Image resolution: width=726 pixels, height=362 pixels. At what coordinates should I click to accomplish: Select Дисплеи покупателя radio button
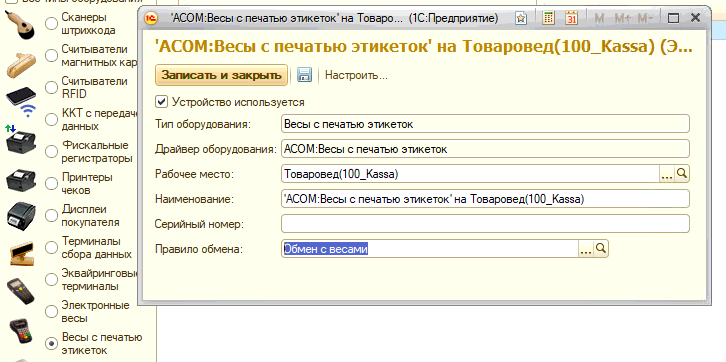tap(51, 215)
